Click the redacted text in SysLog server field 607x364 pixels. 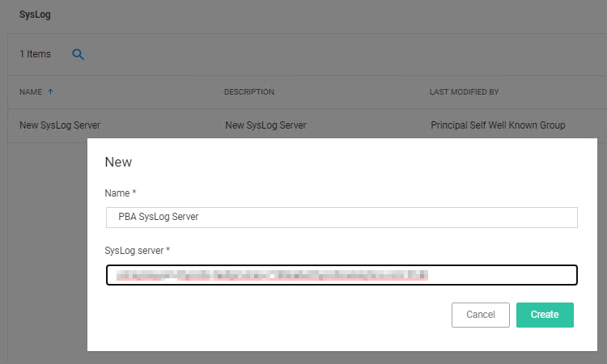(271, 276)
